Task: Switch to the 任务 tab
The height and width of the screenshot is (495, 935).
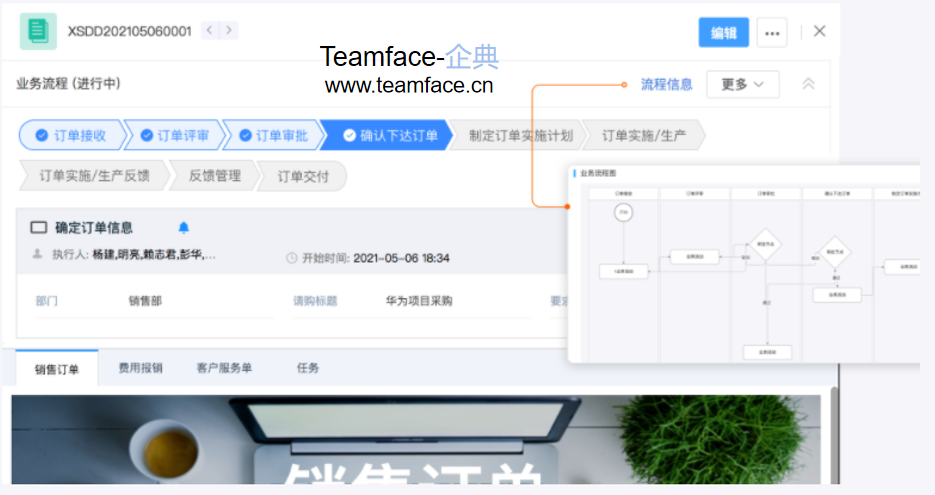Action: click(x=308, y=368)
